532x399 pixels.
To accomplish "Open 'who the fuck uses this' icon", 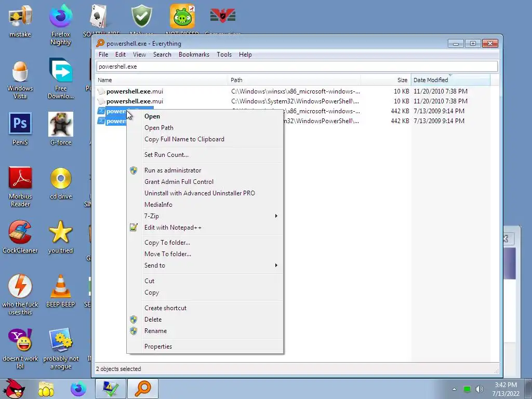I will click(x=20, y=295).
